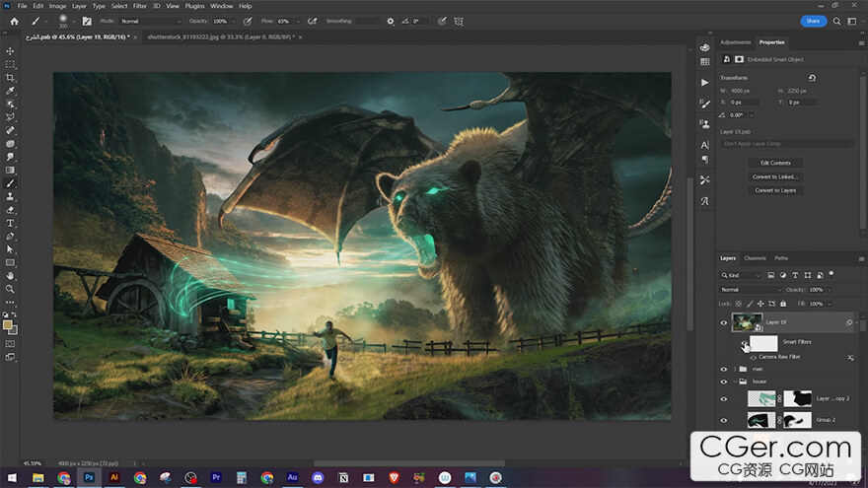
Task: Switch to shutterstock_81193222.jpg document tab
Action: (x=220, y=37)
